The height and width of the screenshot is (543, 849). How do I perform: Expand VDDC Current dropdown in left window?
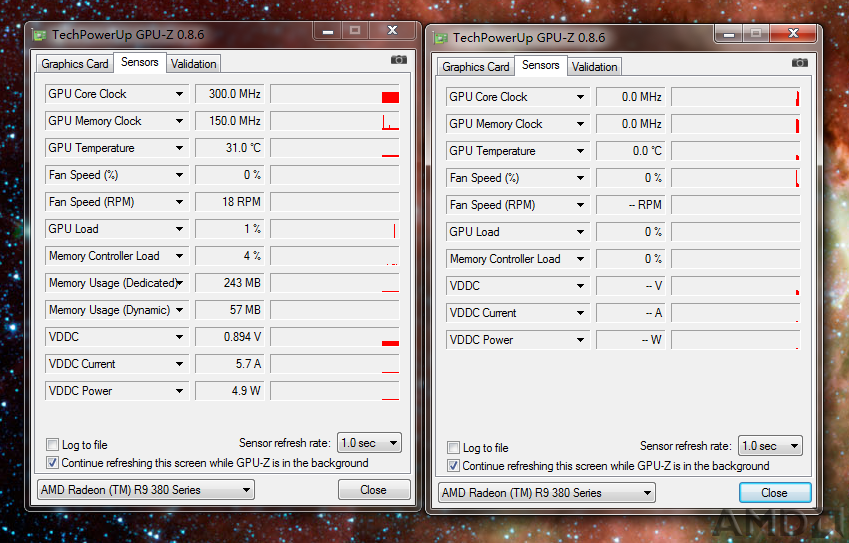[x=179, y=364]
